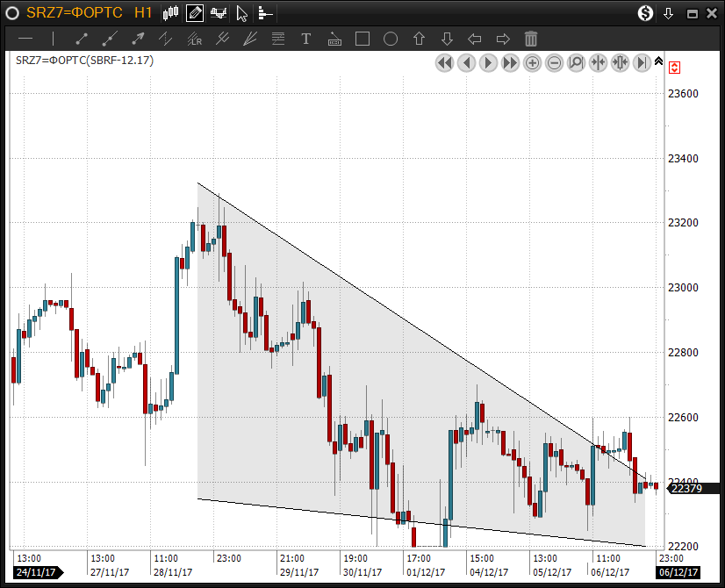Image resolution: width=725 pixels, height=588 pixels.
Task: Select the vertical line drawing tool
Action: [x=54, y=39]
